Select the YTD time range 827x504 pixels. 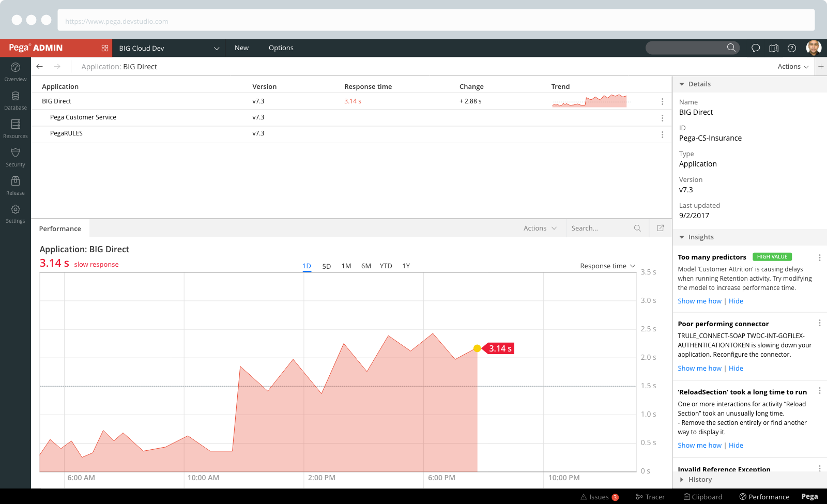tap(386, 266)
